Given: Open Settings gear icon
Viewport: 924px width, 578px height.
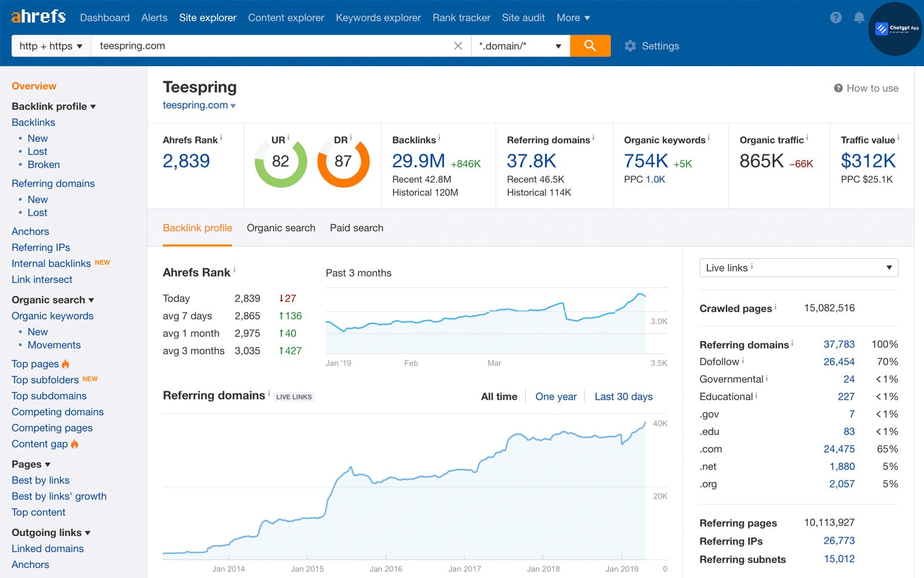Looking at the screenshot, I should 630,46.
